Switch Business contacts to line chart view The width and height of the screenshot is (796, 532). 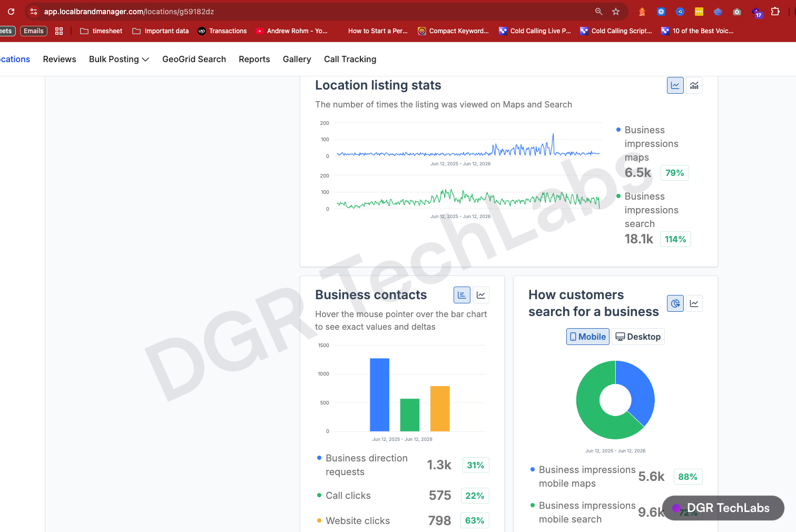pyautogui.click(x=481, y=295)
